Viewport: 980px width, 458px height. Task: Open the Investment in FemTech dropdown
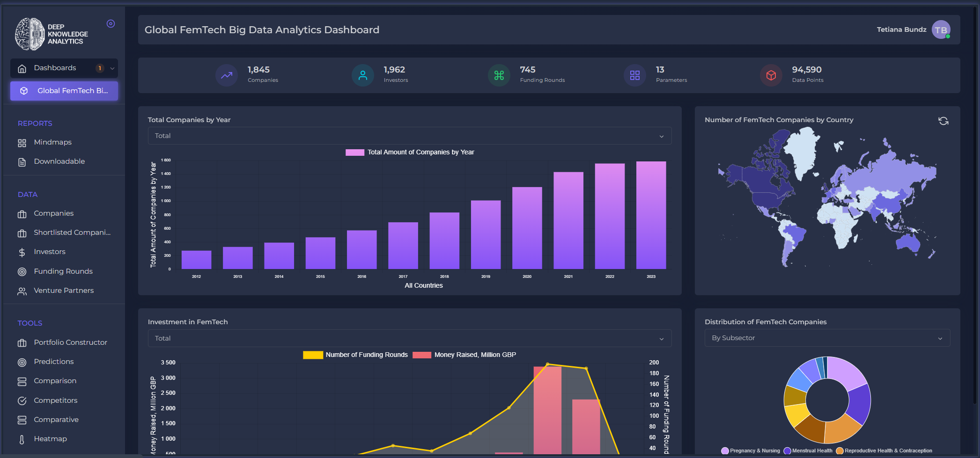point(409,338)
